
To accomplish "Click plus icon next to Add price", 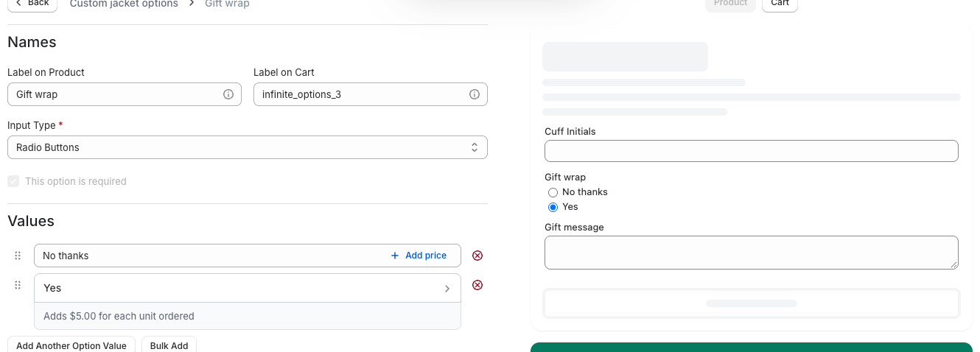I will coord(395,256).
